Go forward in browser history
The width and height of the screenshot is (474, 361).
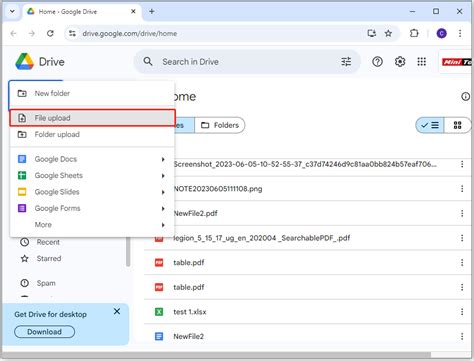pos(32,33)
